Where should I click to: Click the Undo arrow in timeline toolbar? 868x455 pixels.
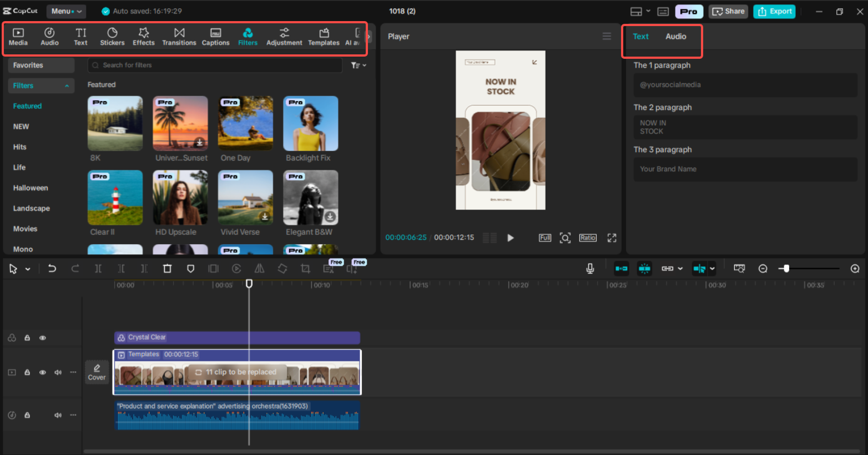pos(52,269)
